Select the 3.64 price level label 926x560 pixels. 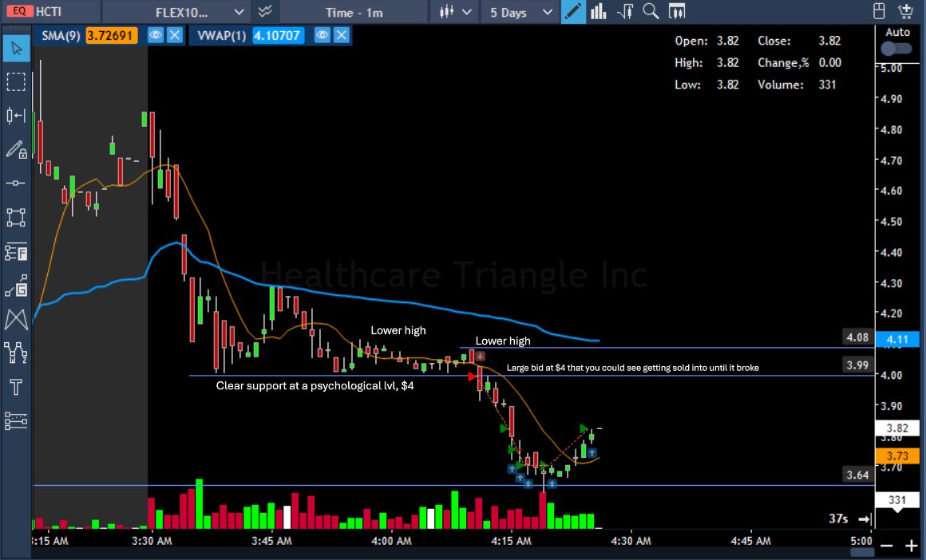pos(857,475)
